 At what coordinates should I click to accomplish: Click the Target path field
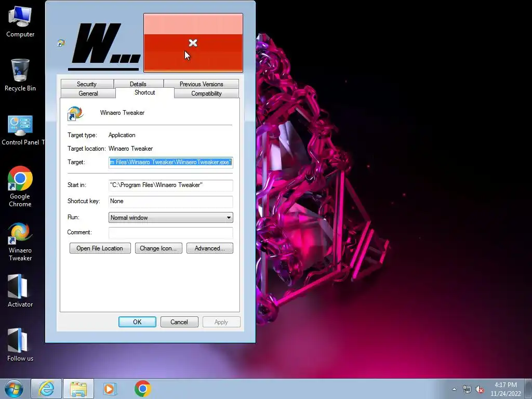coord(170,162)
